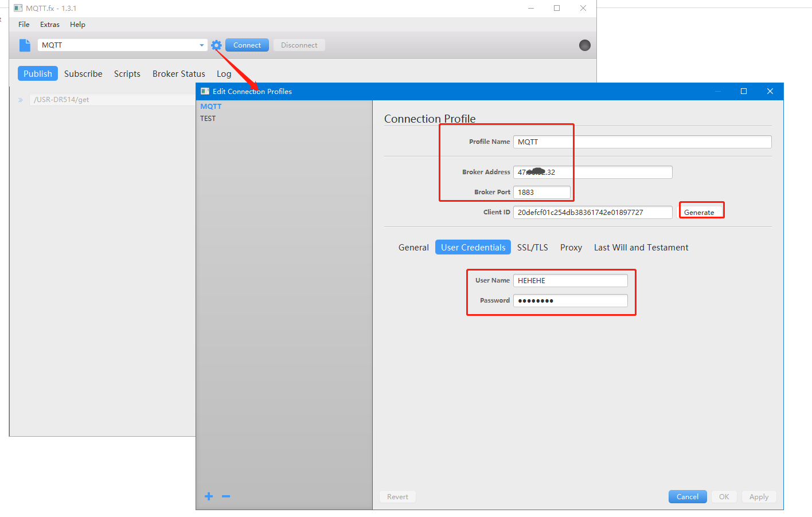
Task: Generate a new Client ID
Action: click(699, 212)
